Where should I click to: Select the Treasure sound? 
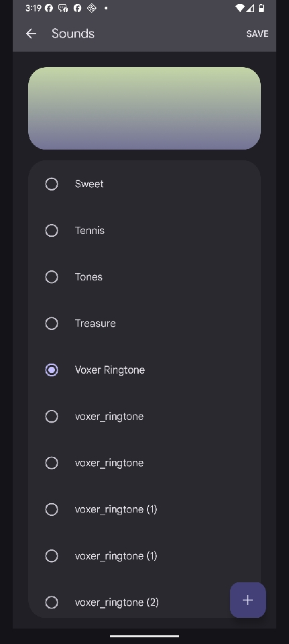coord(145,323)
